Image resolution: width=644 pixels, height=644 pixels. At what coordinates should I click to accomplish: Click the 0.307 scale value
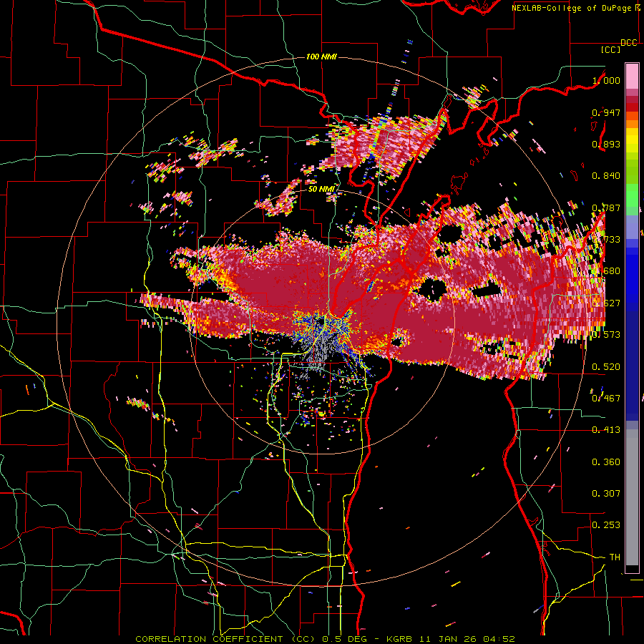(606, 493)
